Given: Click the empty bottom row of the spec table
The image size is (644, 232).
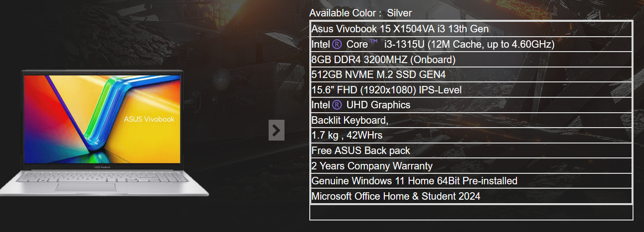Looking at the screenshot, I should point(471,212).
